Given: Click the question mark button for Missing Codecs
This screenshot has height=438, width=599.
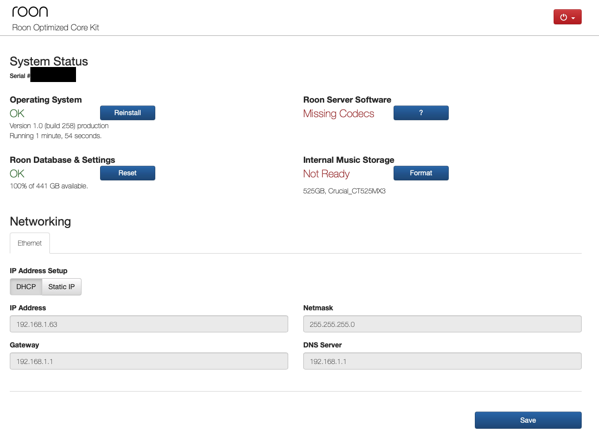Looking at the screenshot, I should [421, 113].
